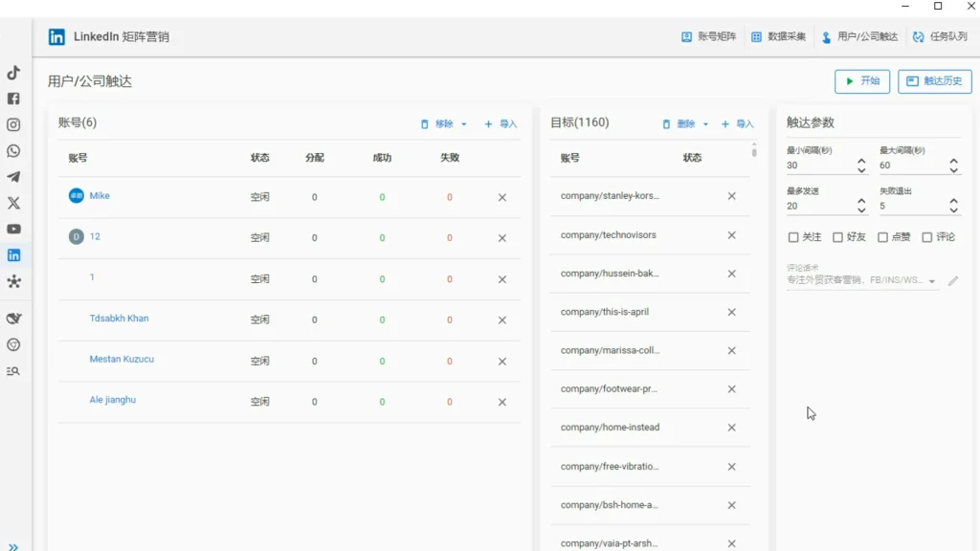Image resolution: width=980 pixels, height=551 pixels.
Task: Remove the company/technovisors target entry
Action: pos(731,234)
